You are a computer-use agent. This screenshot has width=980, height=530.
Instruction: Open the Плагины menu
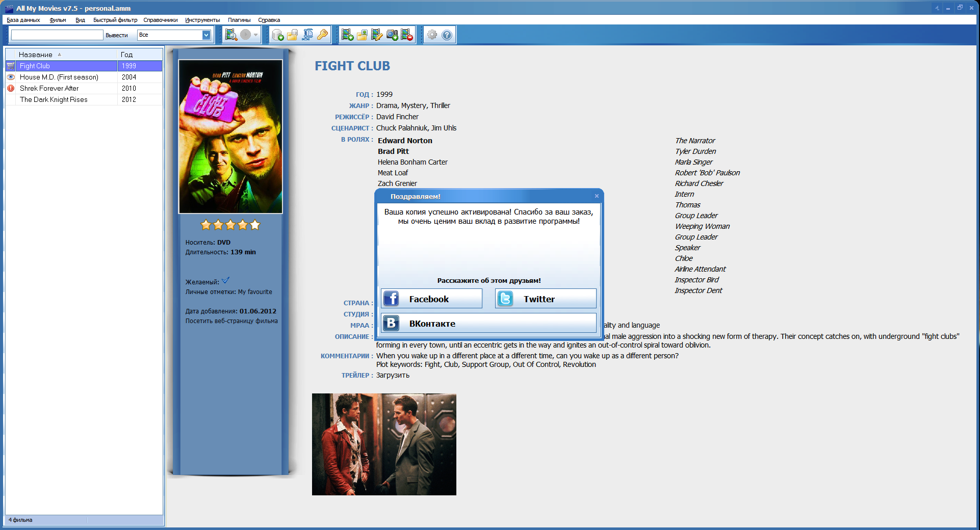[x=239, y=20]
